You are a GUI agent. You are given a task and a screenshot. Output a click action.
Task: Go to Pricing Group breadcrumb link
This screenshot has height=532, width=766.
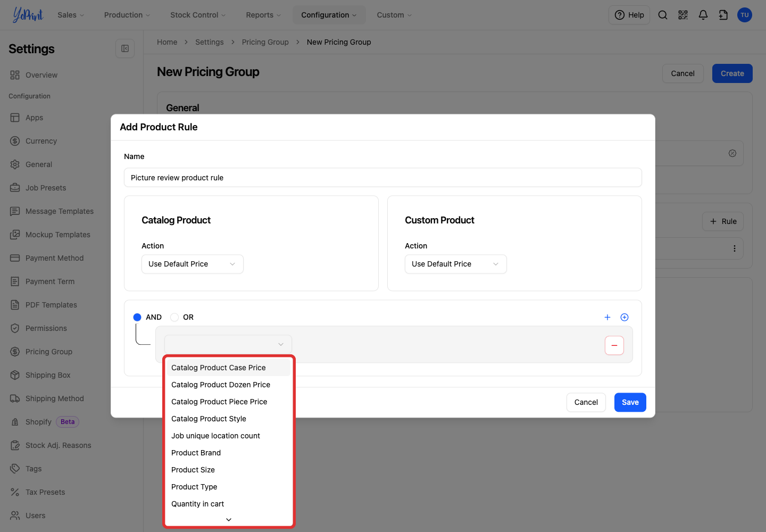(x=265, y=42)
